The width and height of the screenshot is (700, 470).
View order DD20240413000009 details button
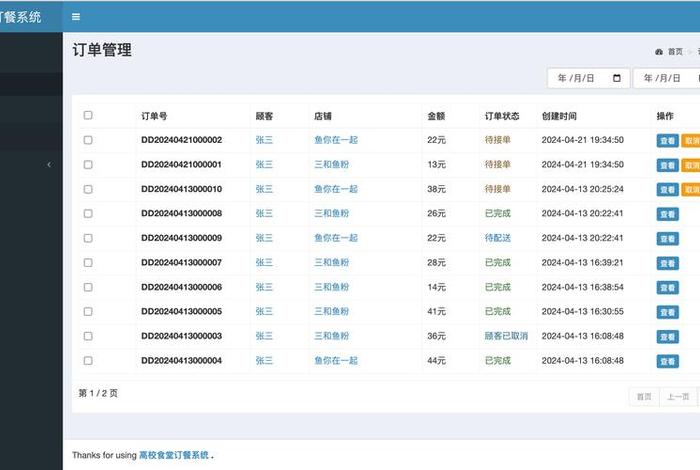[x=667, y=239]
